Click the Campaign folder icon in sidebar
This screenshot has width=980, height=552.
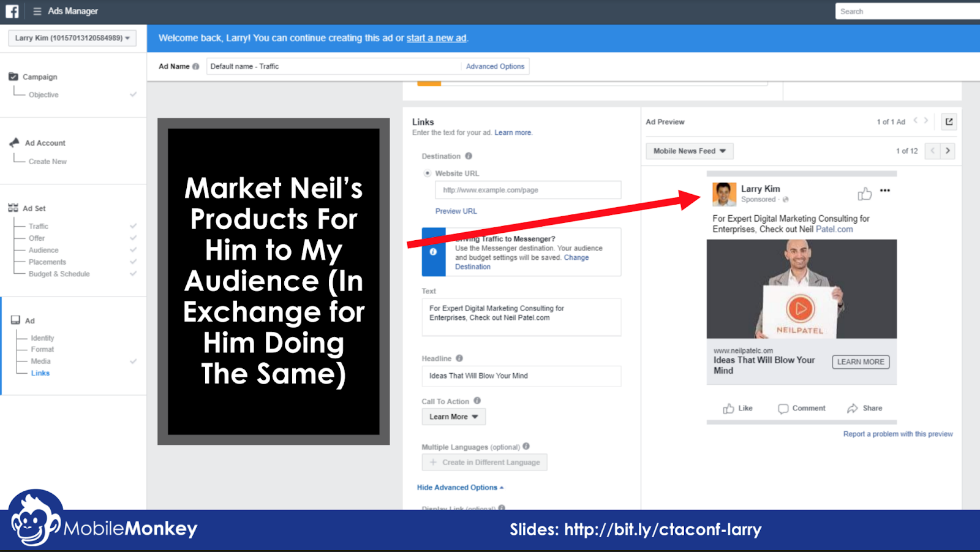point(13,77)
